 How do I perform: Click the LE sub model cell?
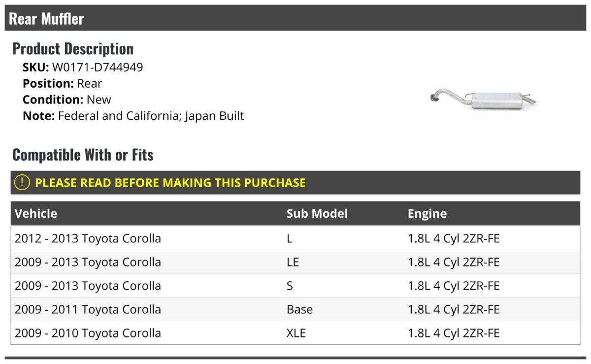point(293,263)
